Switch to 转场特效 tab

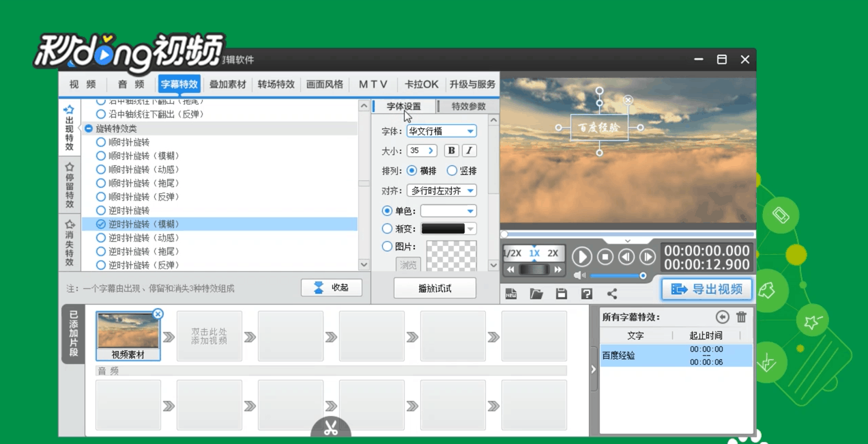pos(276,85)
